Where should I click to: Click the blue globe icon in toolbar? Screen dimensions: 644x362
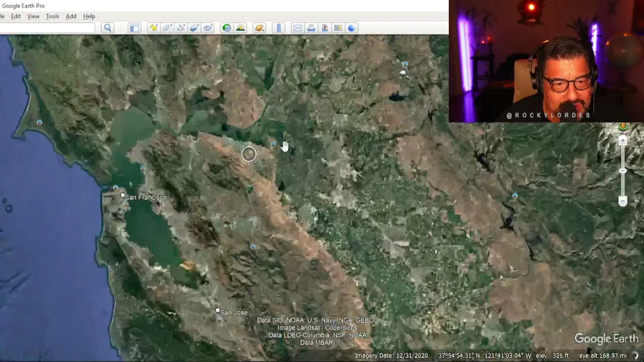click(352, 28)
